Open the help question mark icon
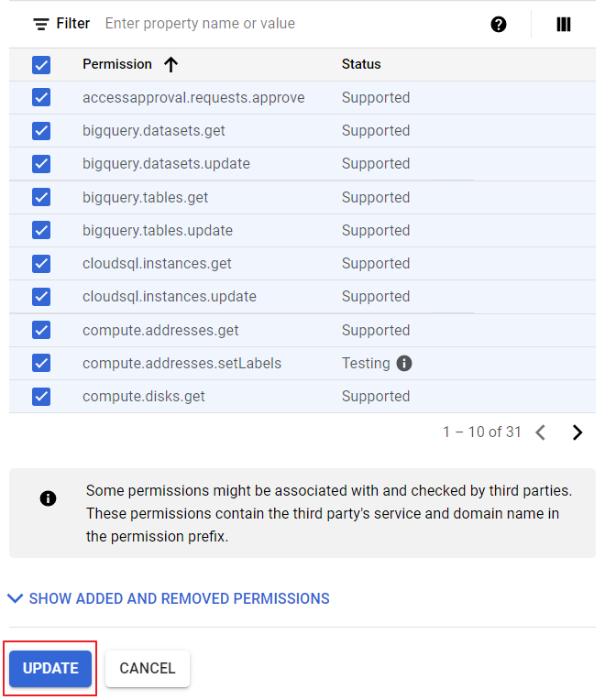605x700 pixels. coord(499,25)
